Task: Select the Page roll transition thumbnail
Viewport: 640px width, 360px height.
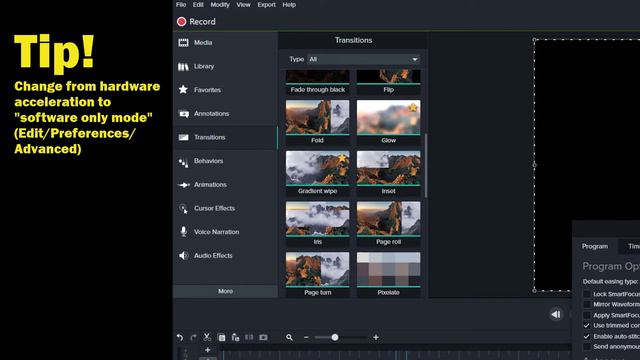Action: (x=389, y=218)
